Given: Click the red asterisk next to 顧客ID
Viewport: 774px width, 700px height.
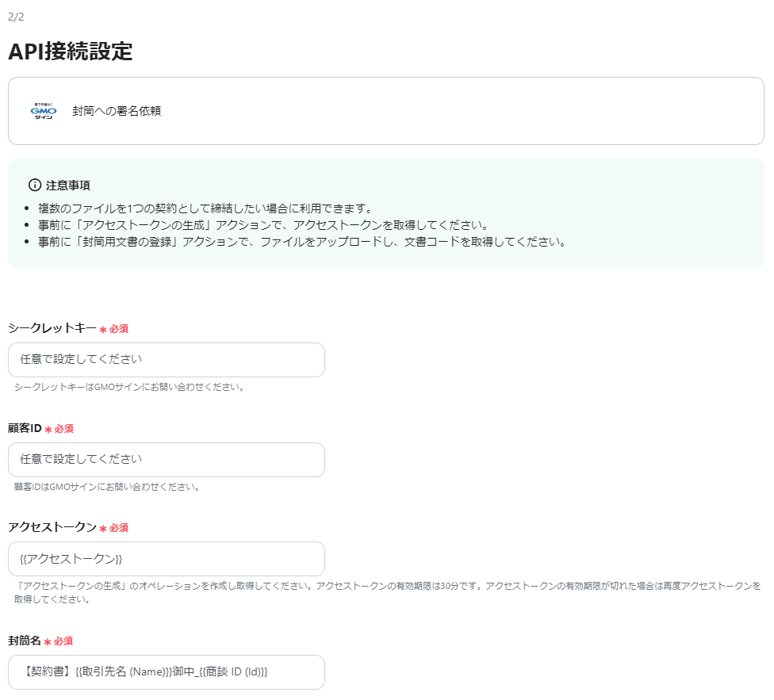Looking at the screenshot, I should (x=48, y=429).
